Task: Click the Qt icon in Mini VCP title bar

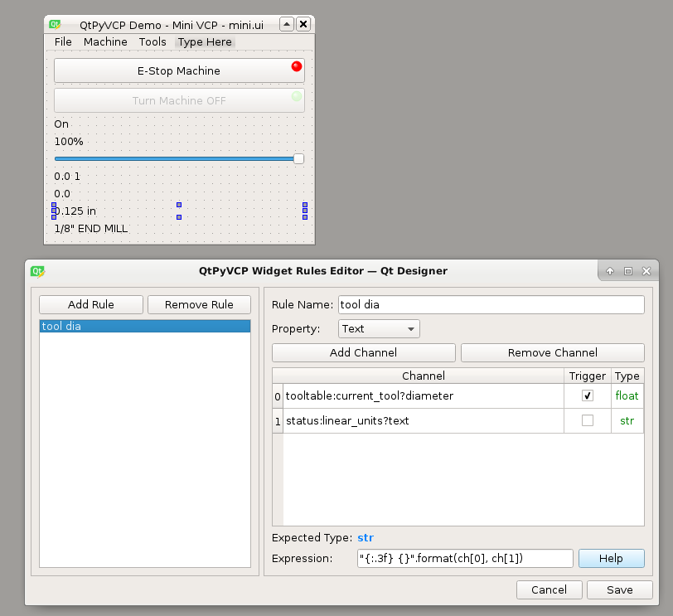Action: coord(55,25)
